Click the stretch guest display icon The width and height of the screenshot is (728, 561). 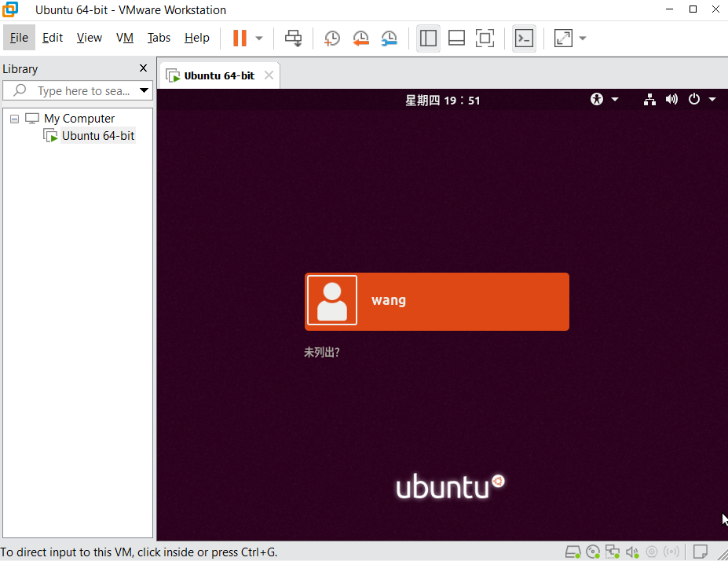pos(563,38)
